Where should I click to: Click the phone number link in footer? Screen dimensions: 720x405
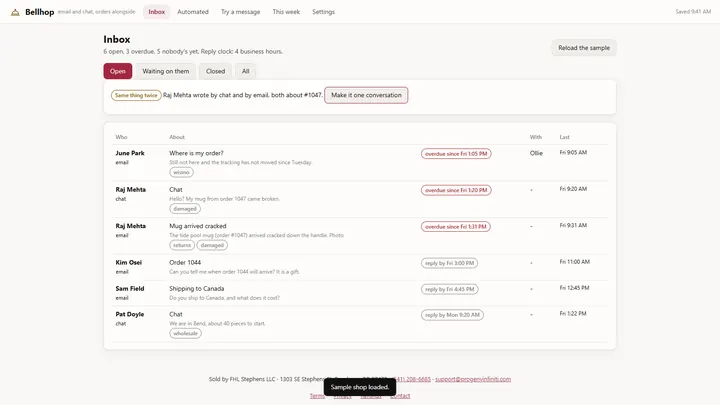[413, 379]
